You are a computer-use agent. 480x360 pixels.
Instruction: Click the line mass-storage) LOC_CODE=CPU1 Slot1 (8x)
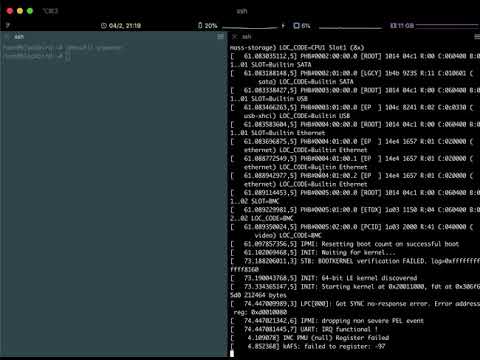coord(297,47)
